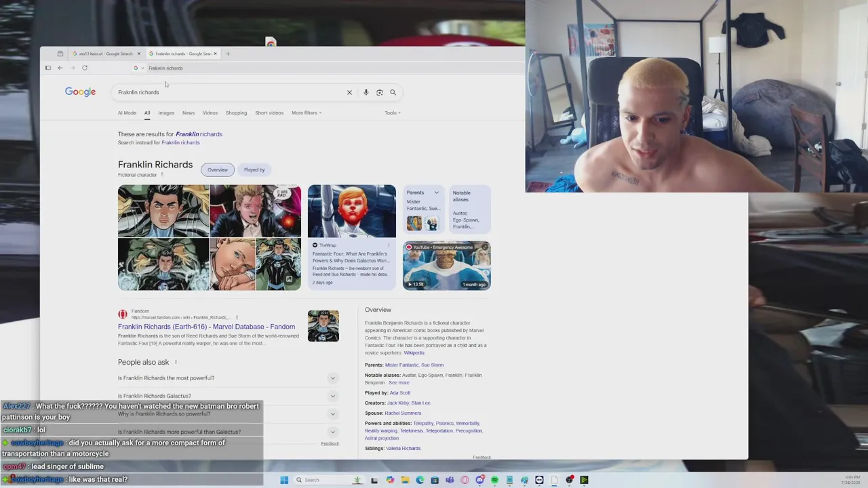Screen dimensions: 868x488
Task: Open Marvel Database Fandom result link
Action: coord(206,327)
